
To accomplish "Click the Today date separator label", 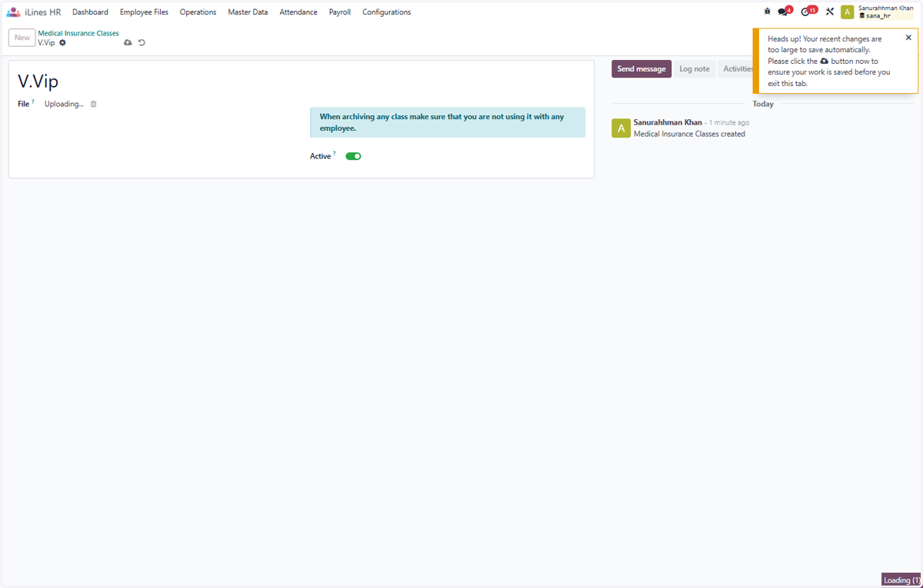I will coord(763,104).
